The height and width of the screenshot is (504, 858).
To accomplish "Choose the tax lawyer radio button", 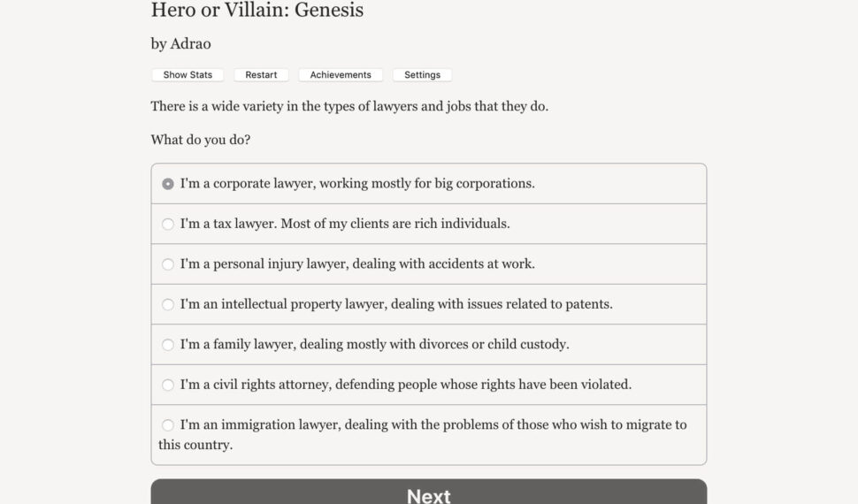I will [168, 225].
